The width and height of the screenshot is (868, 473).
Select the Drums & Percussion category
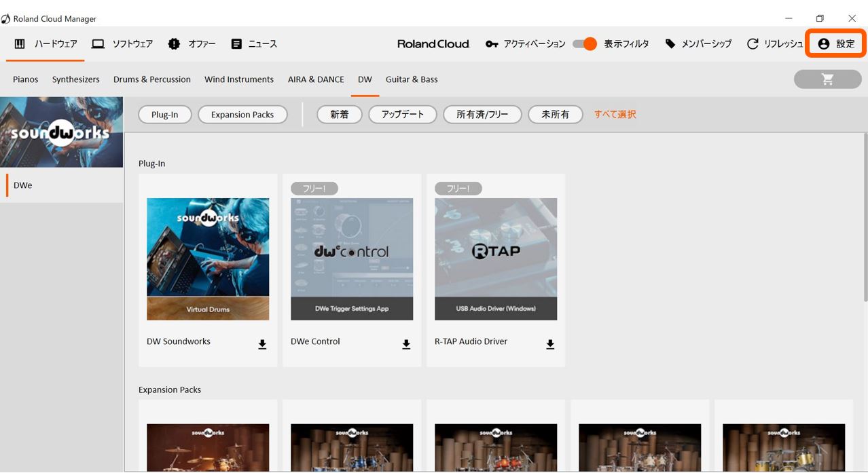coord(152,79)
